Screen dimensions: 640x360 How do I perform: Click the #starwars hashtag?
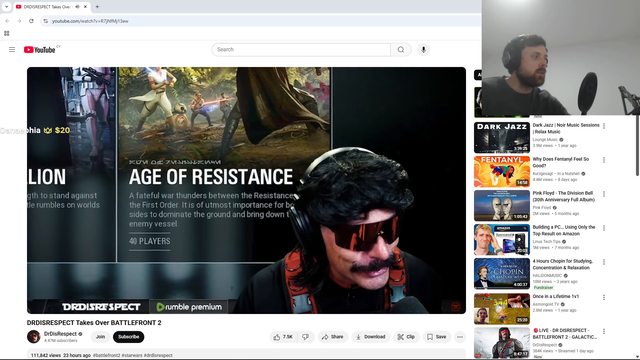click(132, 355)
